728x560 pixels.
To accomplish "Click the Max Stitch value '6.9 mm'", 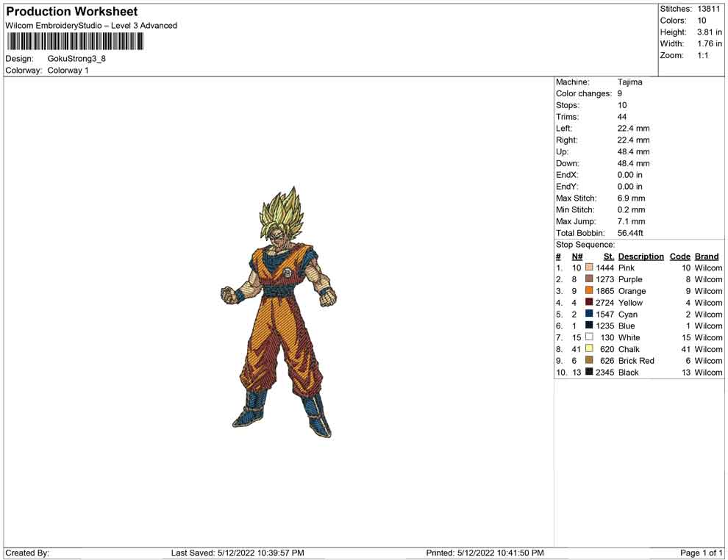I will [632, 198].
